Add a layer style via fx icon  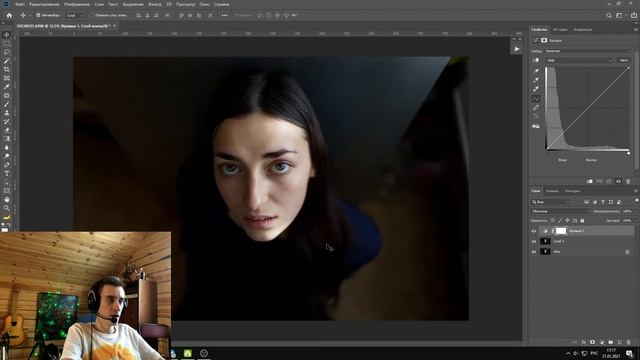[x=584, y=342]
